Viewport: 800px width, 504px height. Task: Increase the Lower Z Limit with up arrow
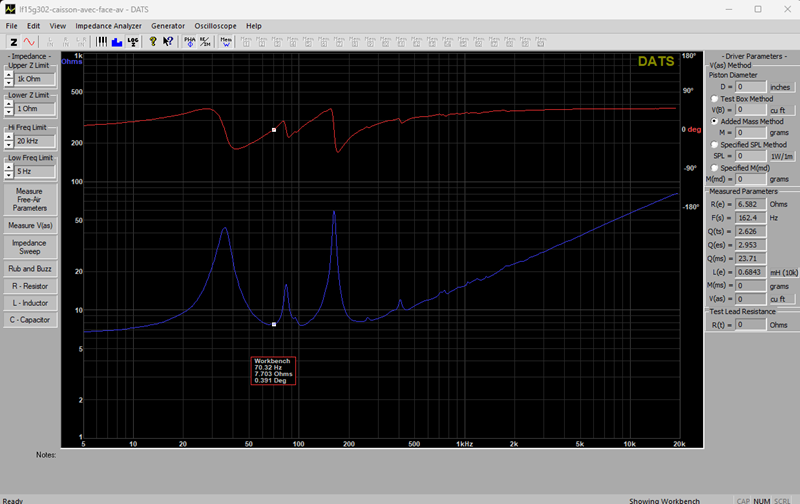[x=9, y=105]
